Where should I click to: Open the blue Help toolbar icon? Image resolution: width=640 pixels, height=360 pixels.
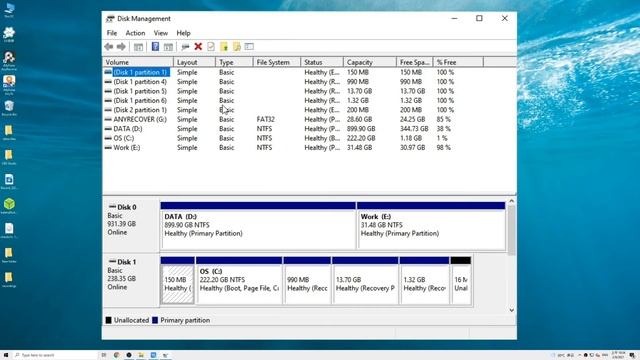click(x=155, y=47)
